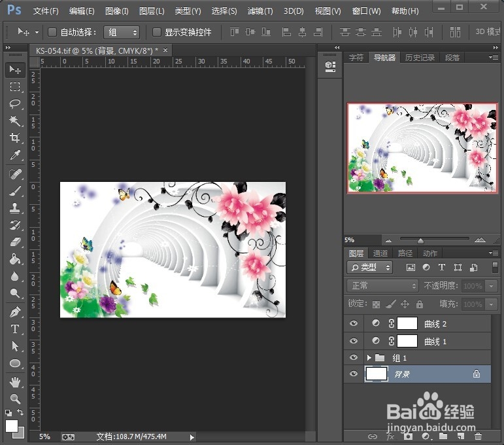
Task: Open the layer style fx menu
Action: [390, 436]
